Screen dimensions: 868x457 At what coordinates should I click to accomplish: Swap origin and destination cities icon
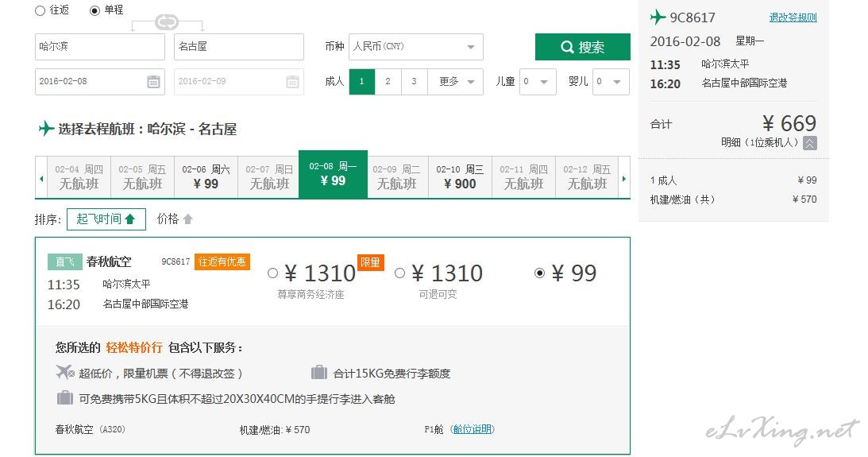[167, 22]
